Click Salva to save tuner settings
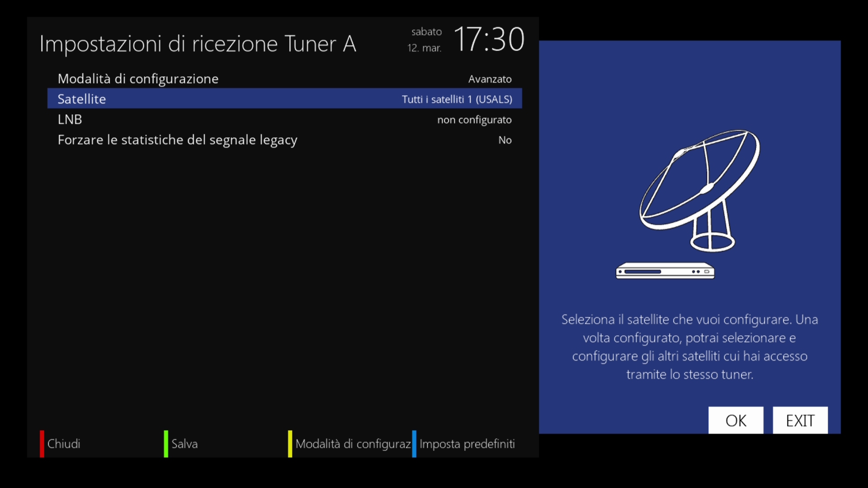Viewport: 868px width, 488px height. [x=184, y=444]
